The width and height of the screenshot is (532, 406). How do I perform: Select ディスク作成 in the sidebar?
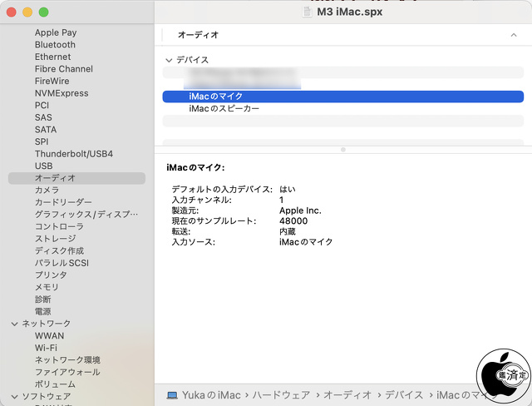pyautogui.click(x=59, y=251)
